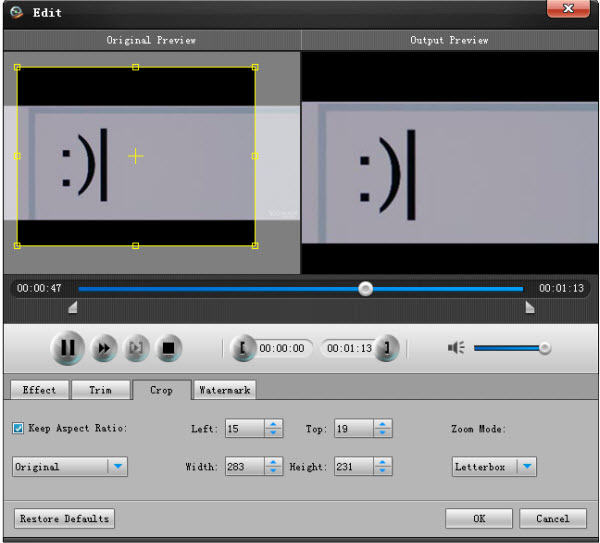The width and height of the screenshot is (600, 543).
Task: Expand the Letterbox zoom mode dropdown
Action: [x=526, y=466]
